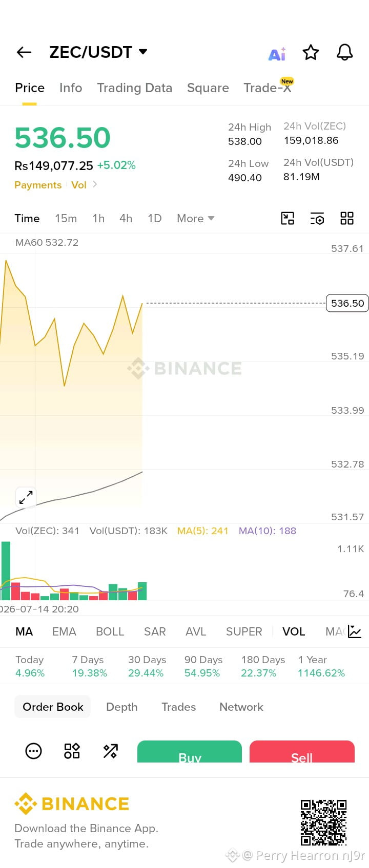Tap the 24h Vol(USDT) 81.19M value
Viewport: 369px width, 868px height.
point(301,177)
